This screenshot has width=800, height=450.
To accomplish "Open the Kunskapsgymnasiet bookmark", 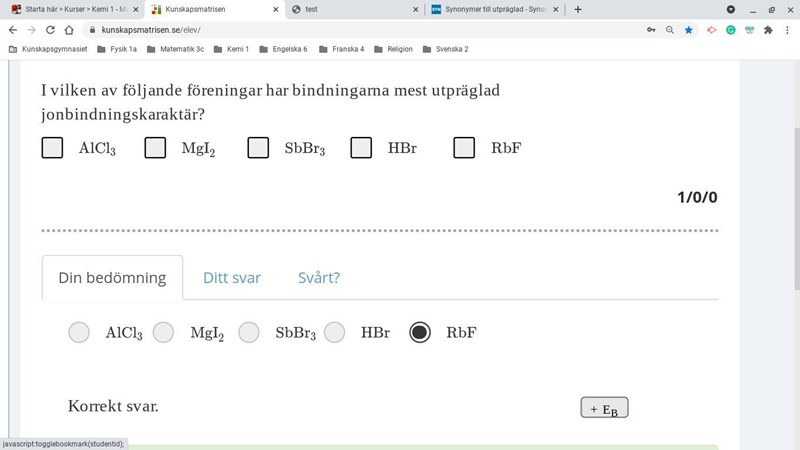I will click(x=47, y=49).
